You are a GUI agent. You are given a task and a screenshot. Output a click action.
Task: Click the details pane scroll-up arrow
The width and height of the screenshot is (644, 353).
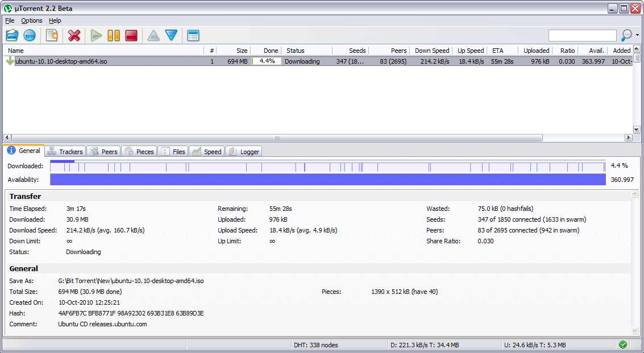pos(635,194)
